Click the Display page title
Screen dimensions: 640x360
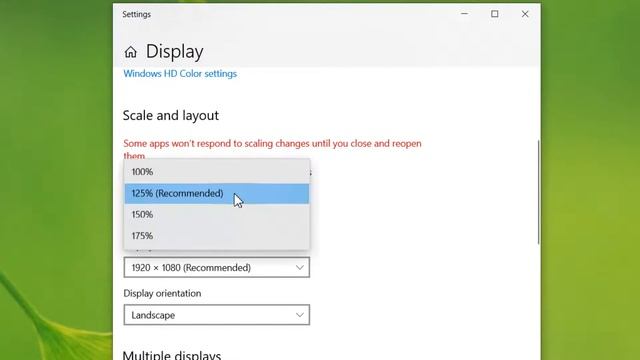click(174, 52)
